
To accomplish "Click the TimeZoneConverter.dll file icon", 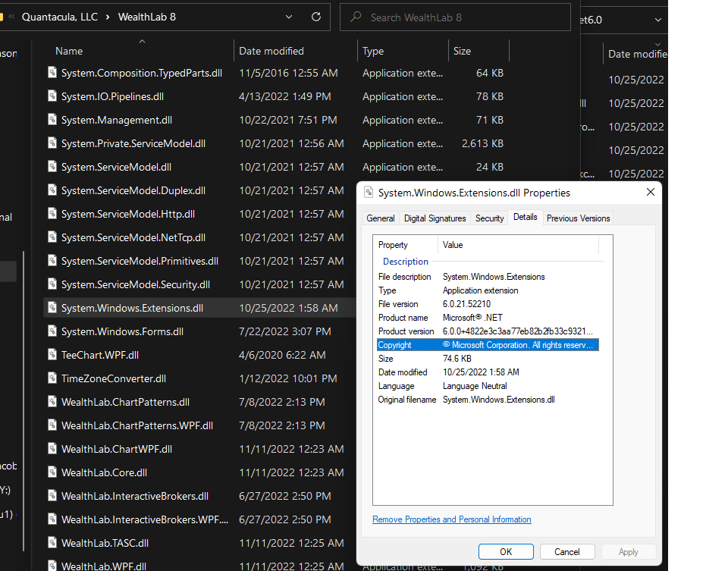I will click(x=52, y=378).
